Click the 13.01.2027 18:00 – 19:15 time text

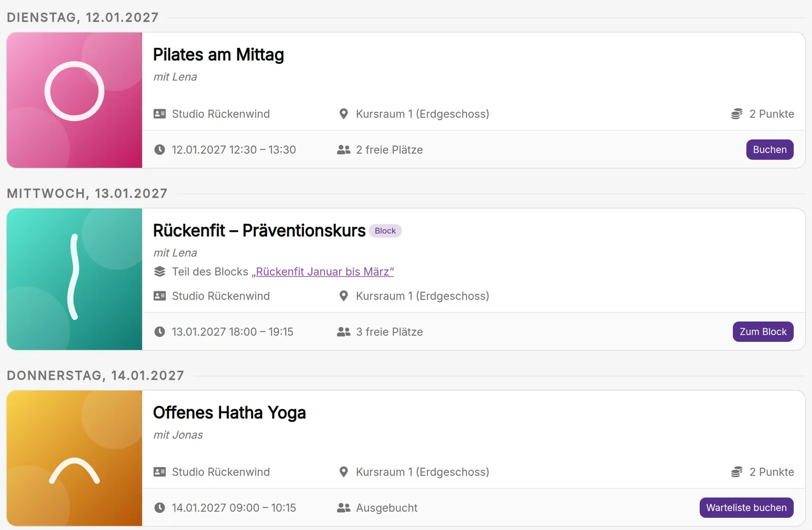tap(232, 332)
